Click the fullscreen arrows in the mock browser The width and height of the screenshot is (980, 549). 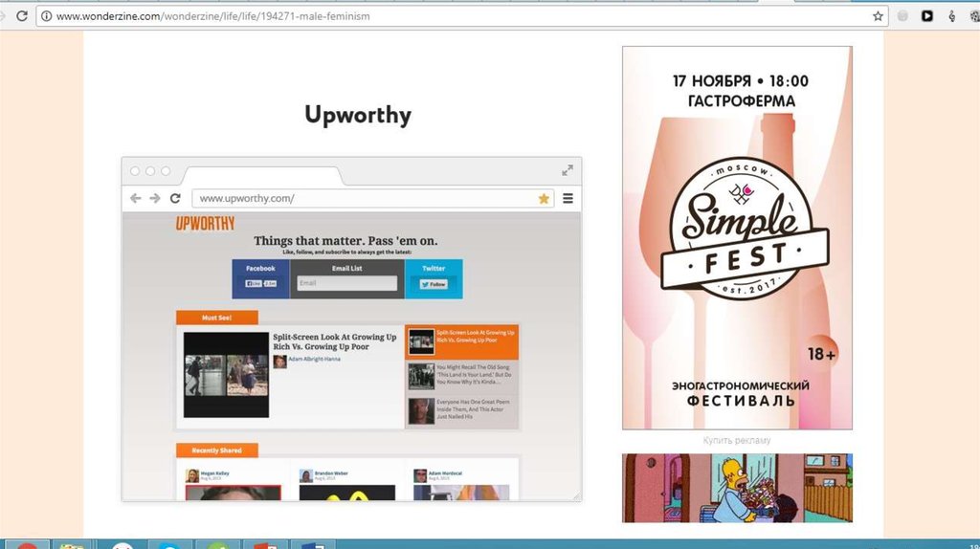click(x=568, y=170)
